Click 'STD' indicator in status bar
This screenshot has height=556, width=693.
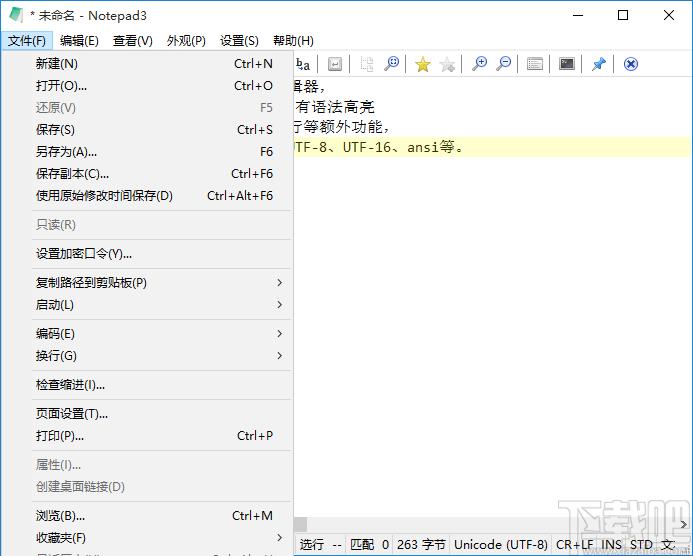641,545
